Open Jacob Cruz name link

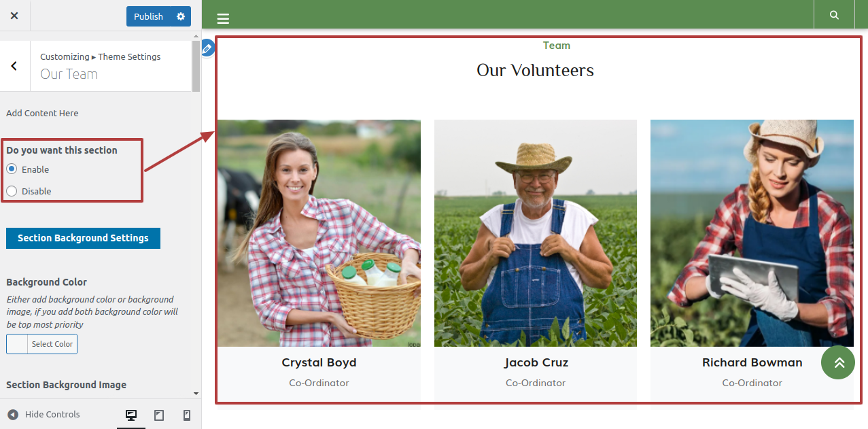point(536,362)
